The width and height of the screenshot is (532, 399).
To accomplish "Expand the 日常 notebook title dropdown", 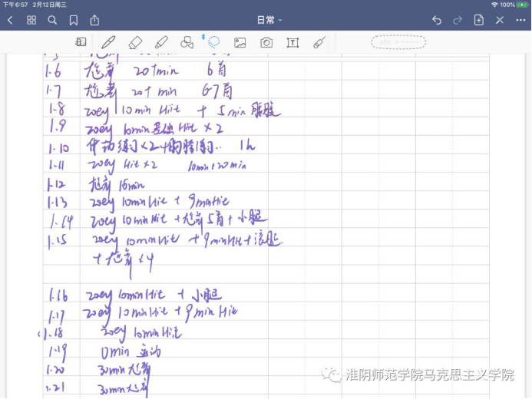I will pos(269,20).
